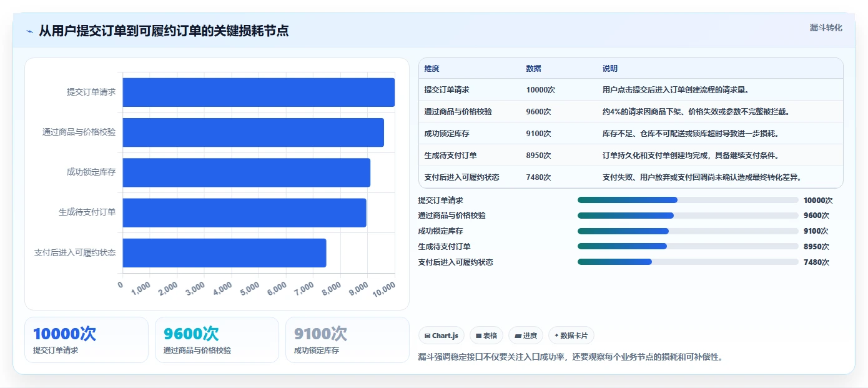Click description starting 约4%的请求因商品下架

point(696,112)
